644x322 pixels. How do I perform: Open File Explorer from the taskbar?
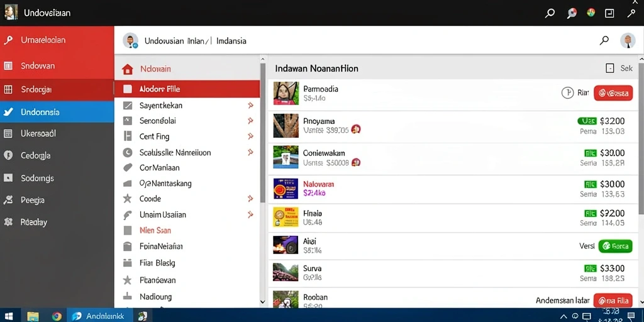pos(33,316)
